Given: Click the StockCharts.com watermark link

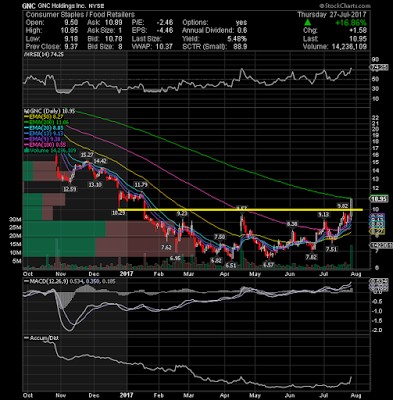Looking at the screenshot, I should [x=344, y=6].
